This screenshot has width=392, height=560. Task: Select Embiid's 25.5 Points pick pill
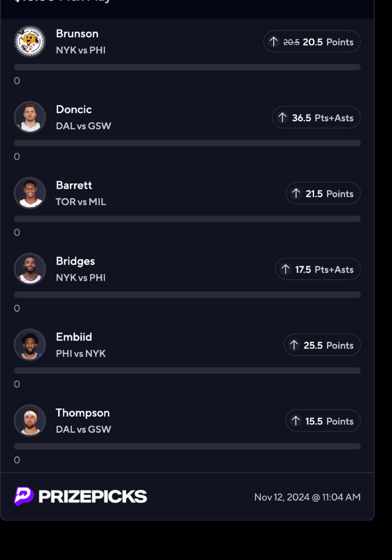point(322,345)
